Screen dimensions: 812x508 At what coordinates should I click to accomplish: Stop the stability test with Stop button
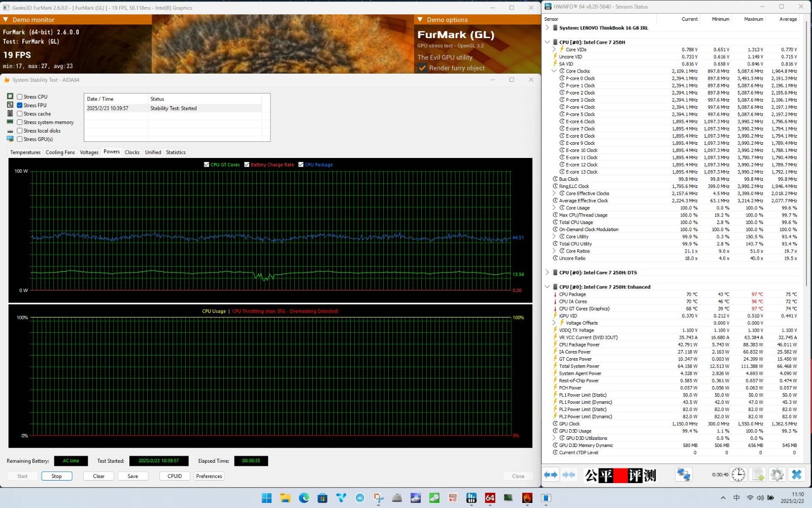click(56, 477)
